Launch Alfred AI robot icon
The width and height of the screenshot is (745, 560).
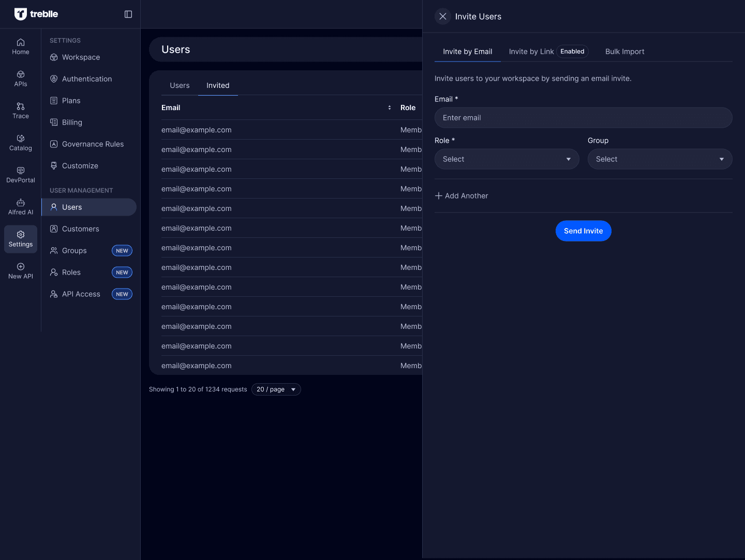(x=21, y=203)
